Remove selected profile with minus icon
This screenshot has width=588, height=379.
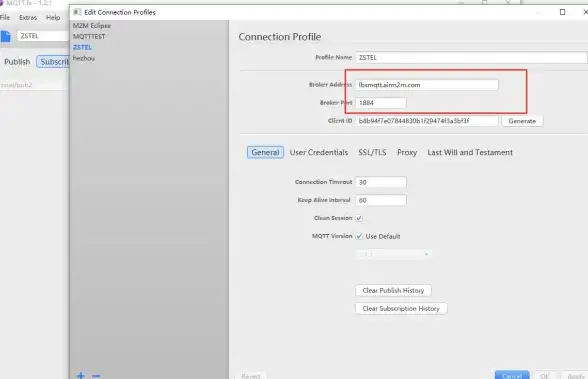pyautogui.click(x=96, y=376)
